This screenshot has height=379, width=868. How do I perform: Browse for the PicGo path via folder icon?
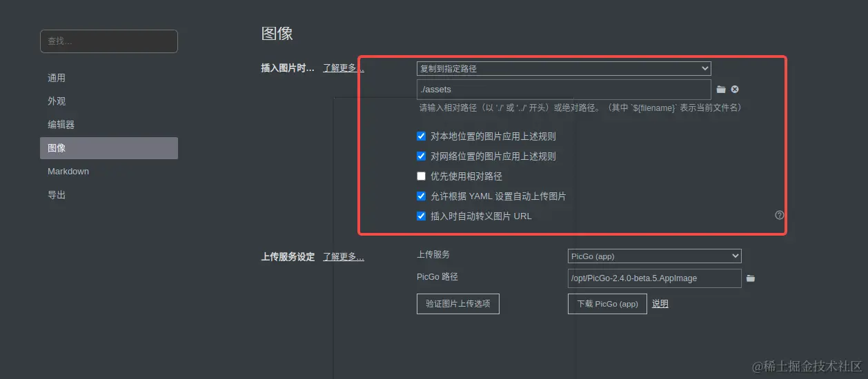click(751, 278)
